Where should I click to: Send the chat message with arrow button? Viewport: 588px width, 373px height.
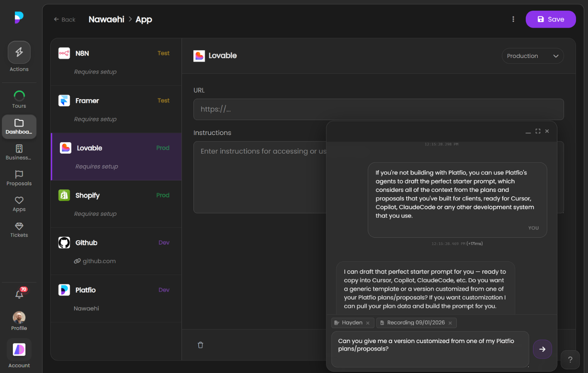(542, 349)
